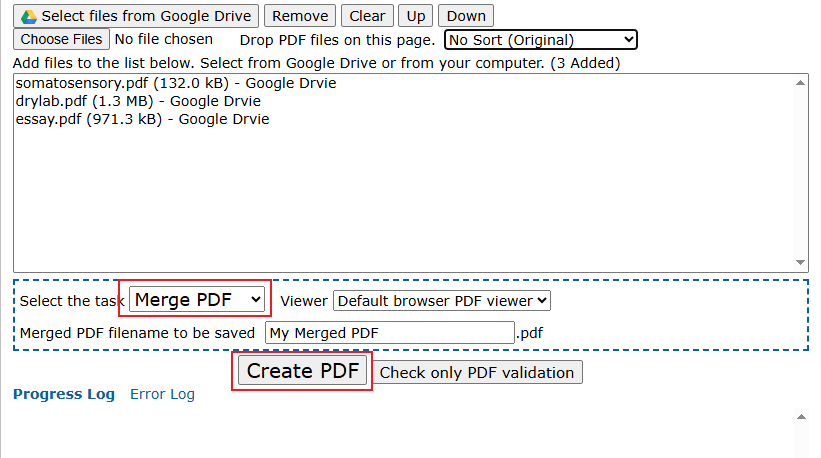Click the Create PDF button
This screenshot has height=458, width=821.
click(303, 371)
